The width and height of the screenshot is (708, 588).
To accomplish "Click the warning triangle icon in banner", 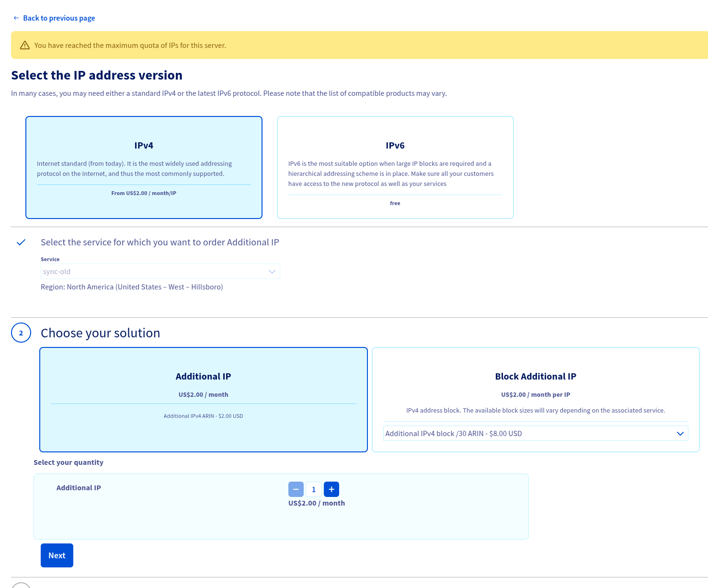I will [x=25, y=46].
